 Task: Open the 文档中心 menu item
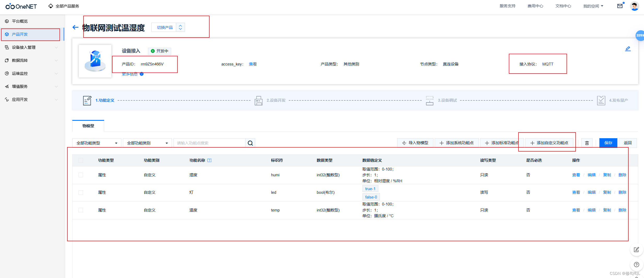click(x=563, y=6)
